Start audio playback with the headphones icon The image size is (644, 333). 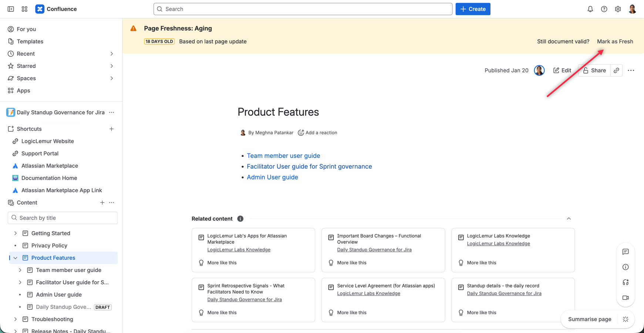(x=626, y=282)
